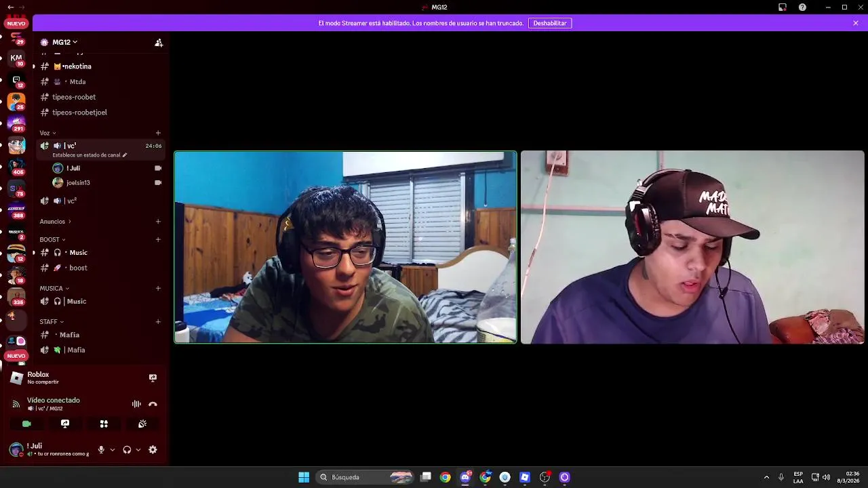
Task: Open the inbox icon in title bar
Action: click(782, 7)
